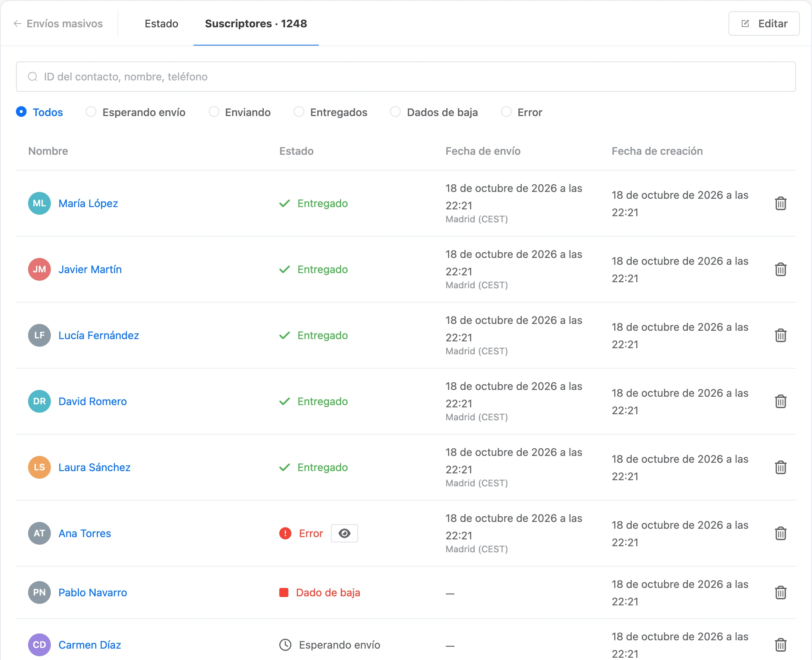Open David Romero's profile link
This screenshot has height=660, width=812.
click(93, 401)
